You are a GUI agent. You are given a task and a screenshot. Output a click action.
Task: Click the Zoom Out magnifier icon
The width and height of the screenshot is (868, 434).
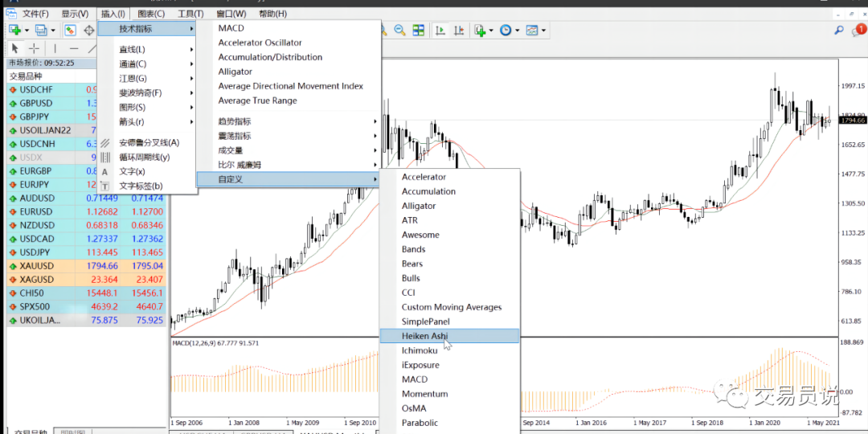[399, 30]
